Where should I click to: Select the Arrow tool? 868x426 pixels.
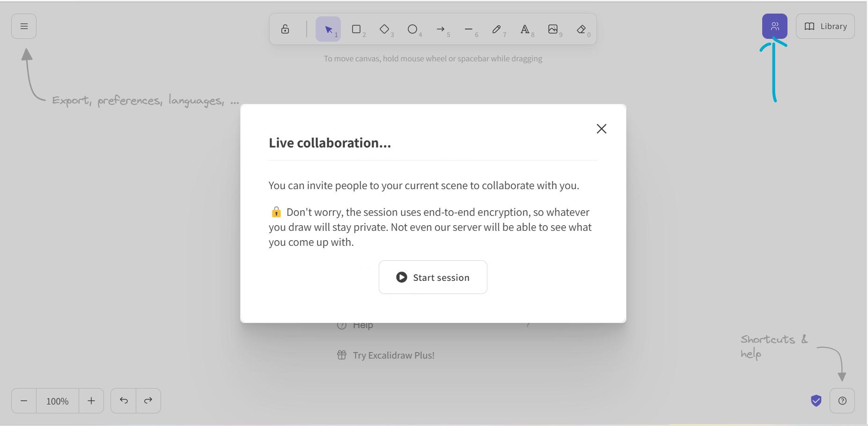[441, 29]
